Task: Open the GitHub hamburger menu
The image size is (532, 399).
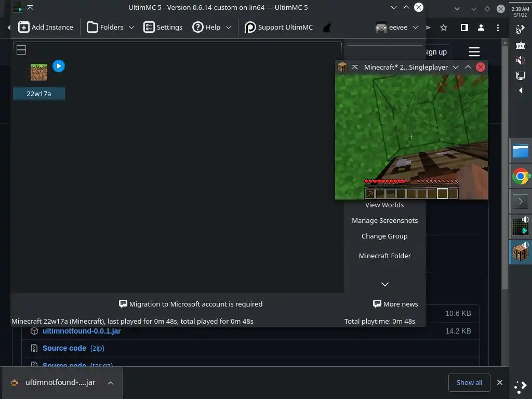Action: [474, 52]
